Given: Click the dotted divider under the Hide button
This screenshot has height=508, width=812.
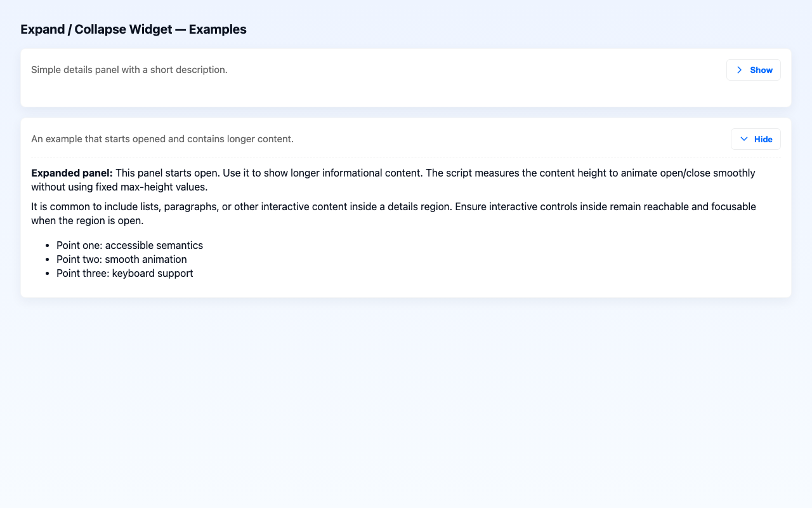Looking at the screenshot, I should click(x=406, y=157).
